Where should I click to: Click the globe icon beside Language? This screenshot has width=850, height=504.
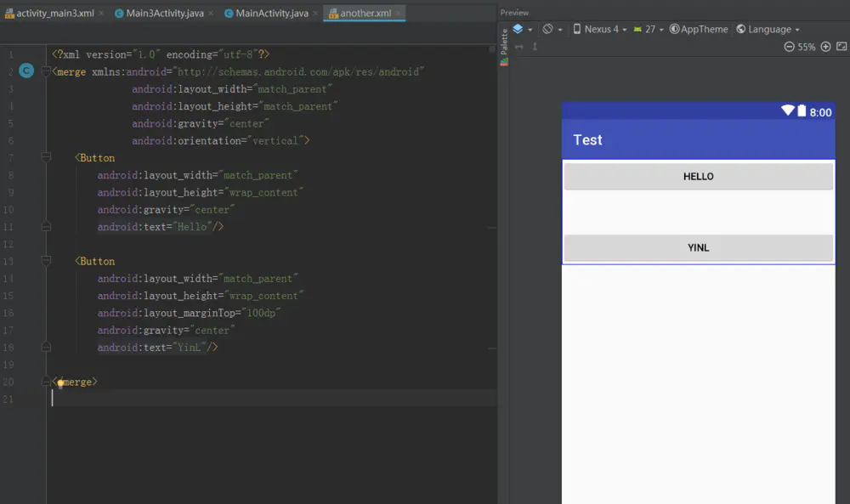click(741, 29)
